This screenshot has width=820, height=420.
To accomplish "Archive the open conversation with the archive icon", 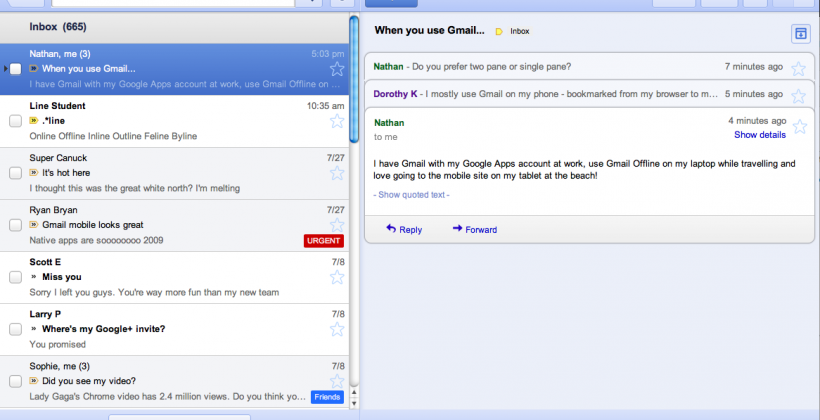I will (x=801, y=34).
